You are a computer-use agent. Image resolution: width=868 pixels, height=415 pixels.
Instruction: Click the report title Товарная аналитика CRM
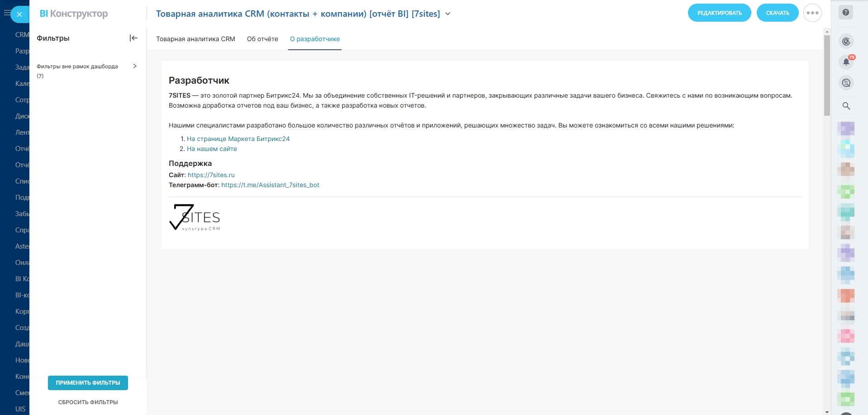click(x=298, y=14)
